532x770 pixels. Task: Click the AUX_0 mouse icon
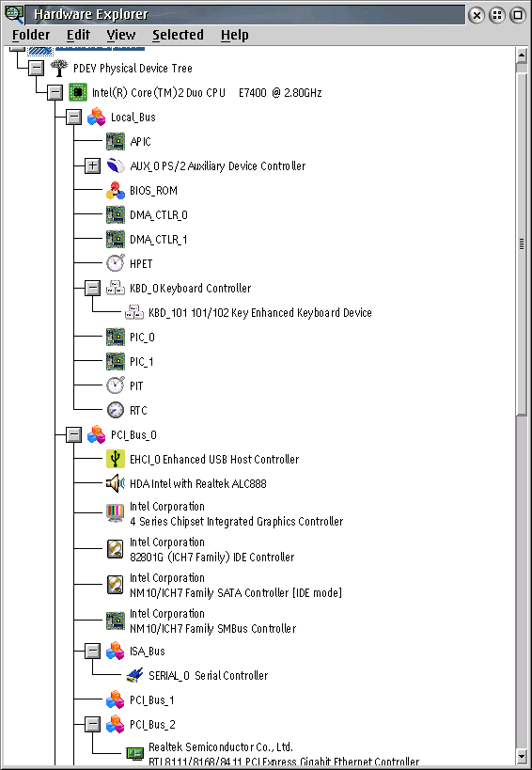[116, 166]
